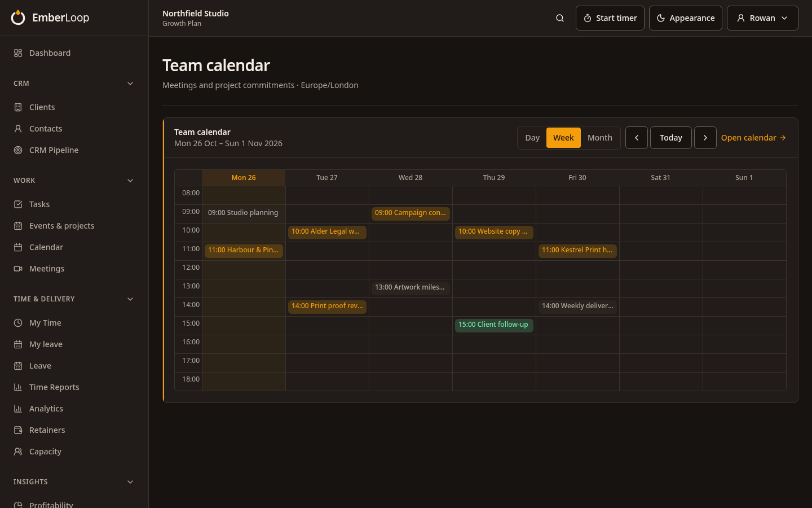Click the Dashboard grid icon

[18, 53]
